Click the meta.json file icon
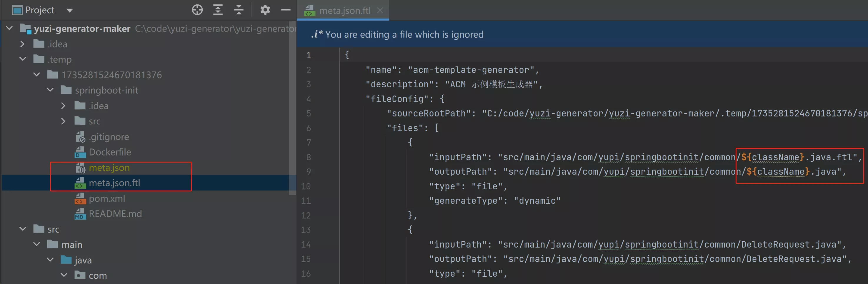 coord(80,168)
